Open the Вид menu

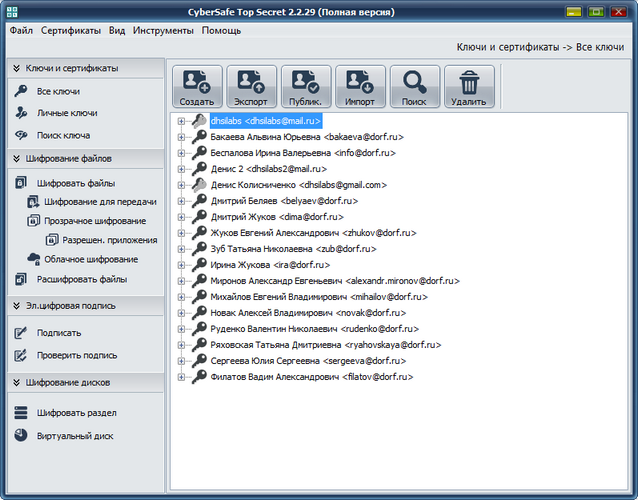coord(117,31)
